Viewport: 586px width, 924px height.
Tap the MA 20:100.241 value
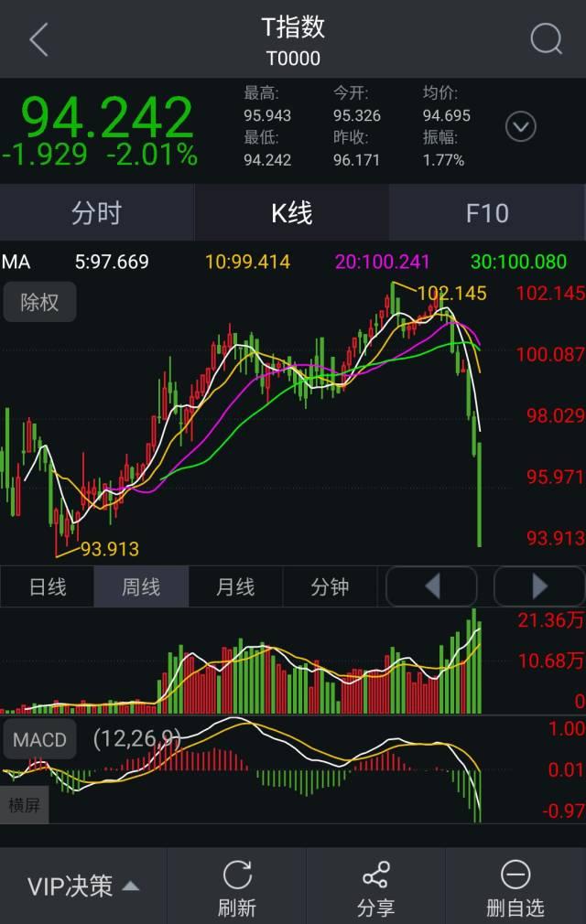(x=382, y=262)
